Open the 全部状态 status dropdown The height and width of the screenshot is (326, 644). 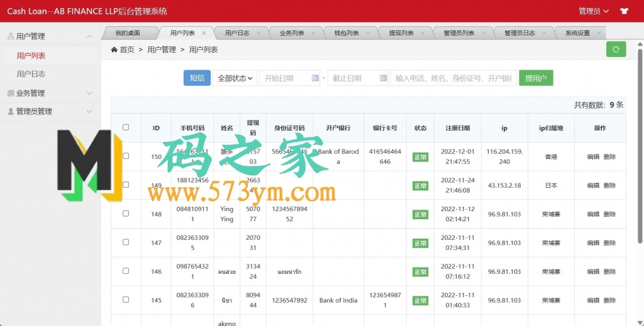[x=235, y=78]
